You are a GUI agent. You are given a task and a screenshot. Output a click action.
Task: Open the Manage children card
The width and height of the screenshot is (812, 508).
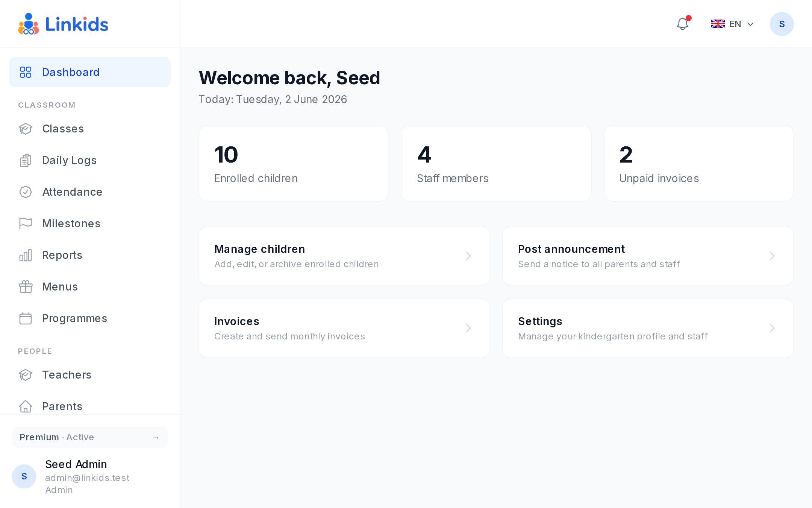344,256
